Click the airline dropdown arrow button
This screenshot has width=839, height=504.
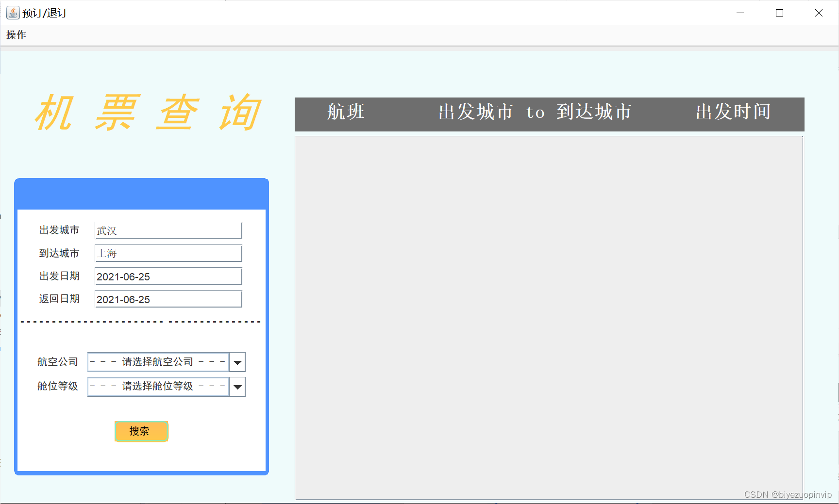tap(237, 362)
